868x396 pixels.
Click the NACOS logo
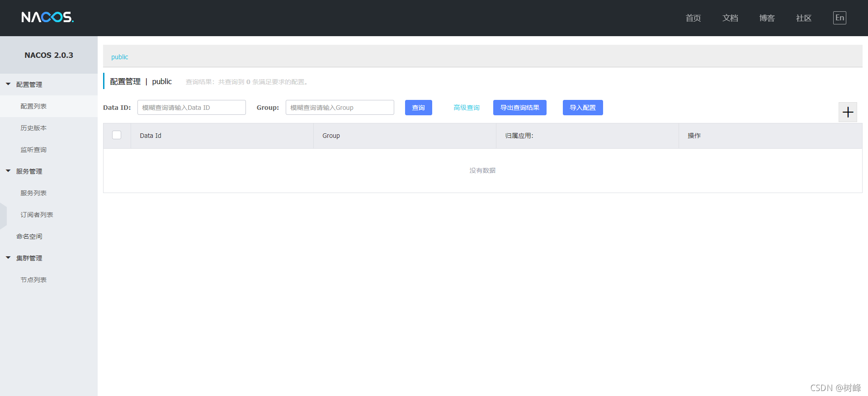tap(47, 17)
